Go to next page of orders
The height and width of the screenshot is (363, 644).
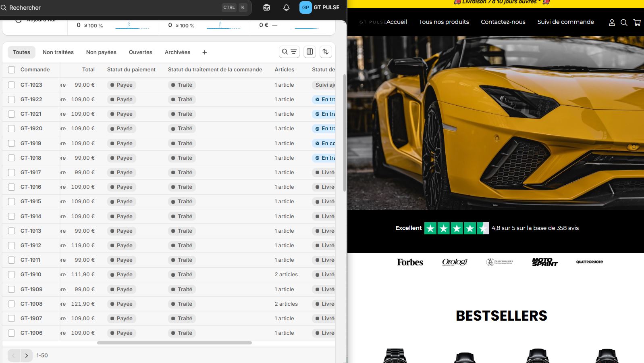coord(27,355)
